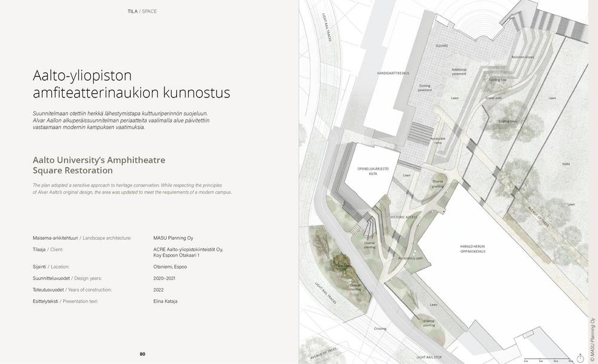598x364 pixels.
Task: Click the Crossing label near the road
Action: (380, 328)
